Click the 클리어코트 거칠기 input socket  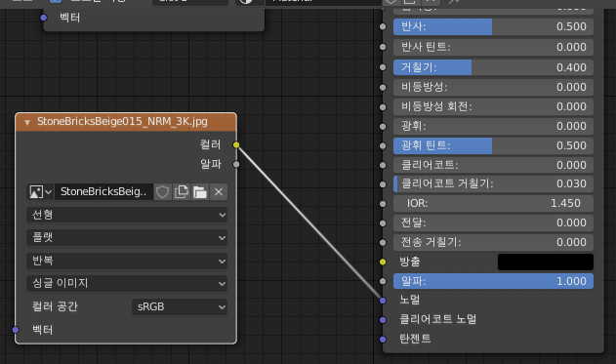point(383,184)
